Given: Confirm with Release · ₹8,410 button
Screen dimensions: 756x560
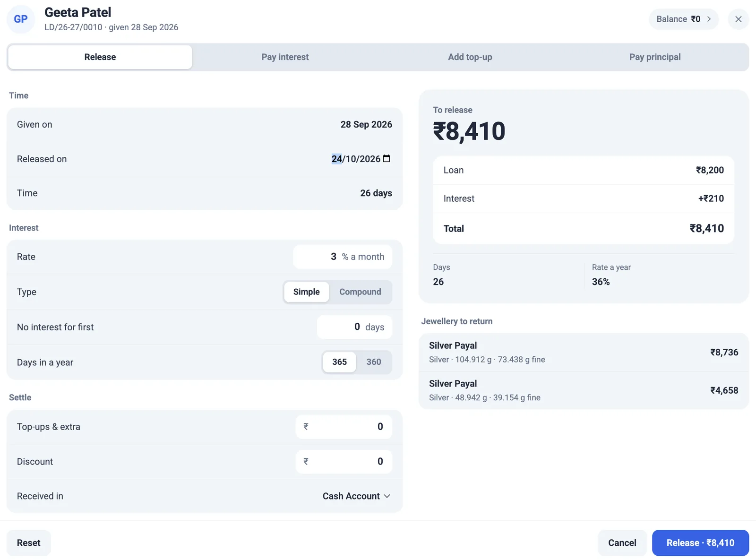Looking at the screenshot, I should tap(700, 543).
